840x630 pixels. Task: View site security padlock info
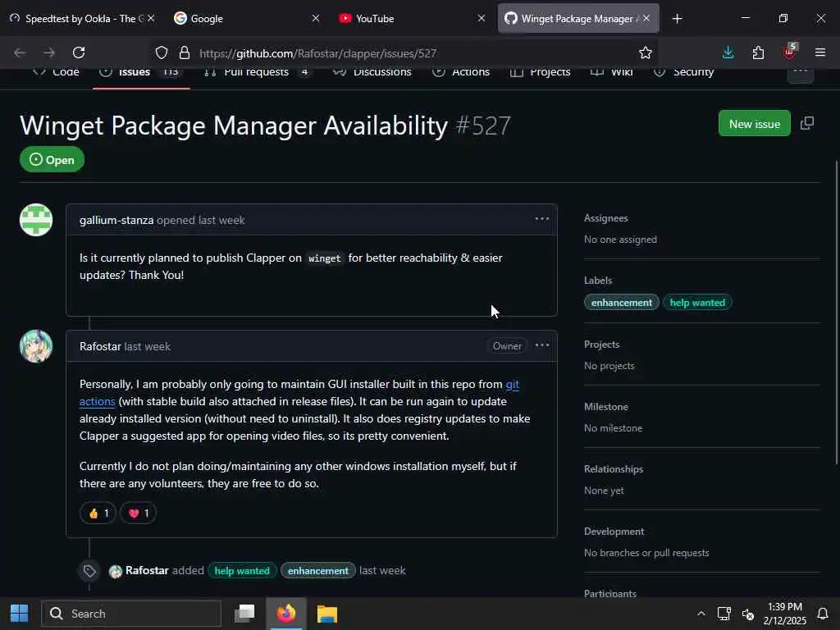(x=185, y=52)
